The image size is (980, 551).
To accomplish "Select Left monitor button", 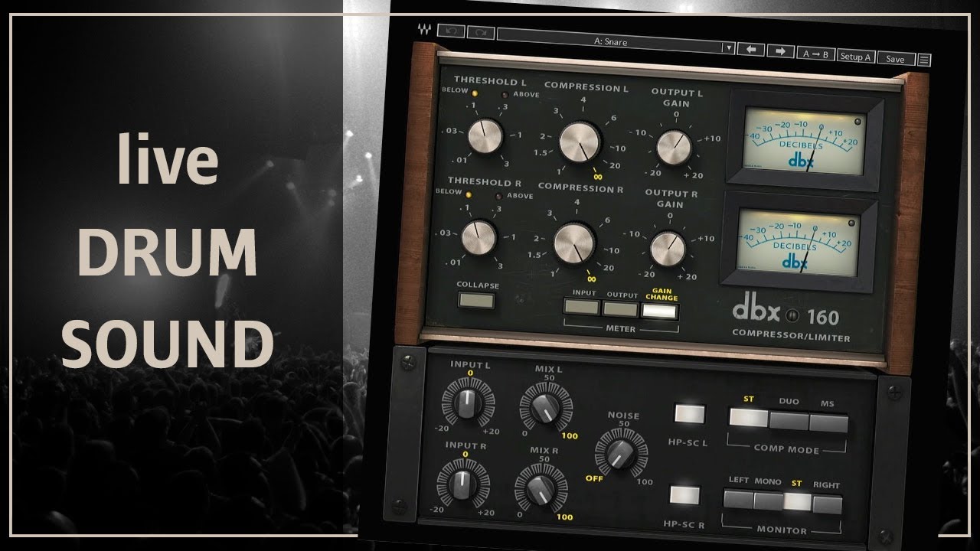I will (x=738, y=500).
